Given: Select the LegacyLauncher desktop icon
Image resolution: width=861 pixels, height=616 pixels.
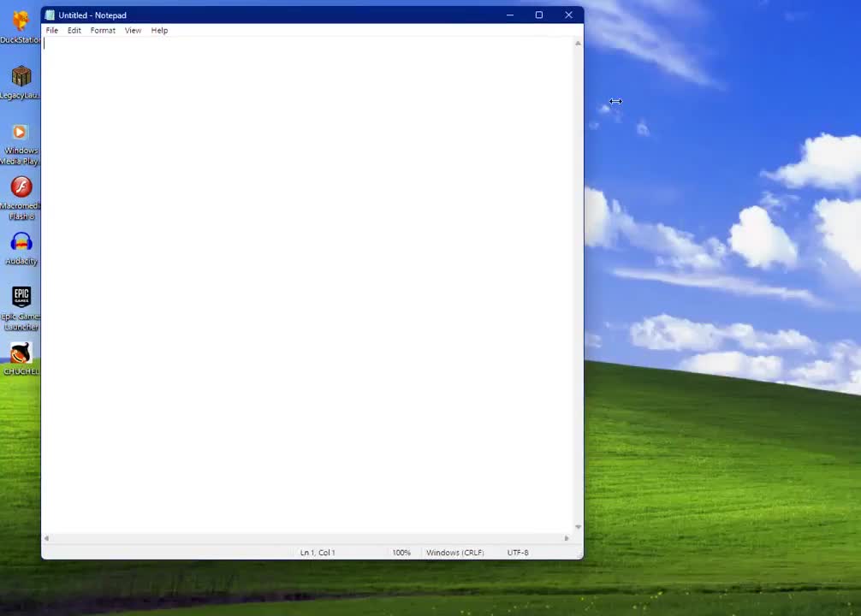Looking at the screenshot, I should (x=21, y=77).
